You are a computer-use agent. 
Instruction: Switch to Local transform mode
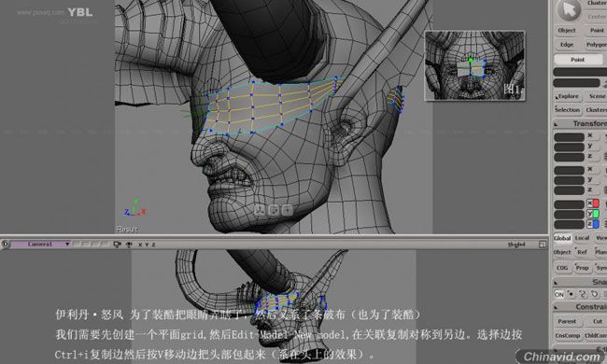[x=582, y=238]
